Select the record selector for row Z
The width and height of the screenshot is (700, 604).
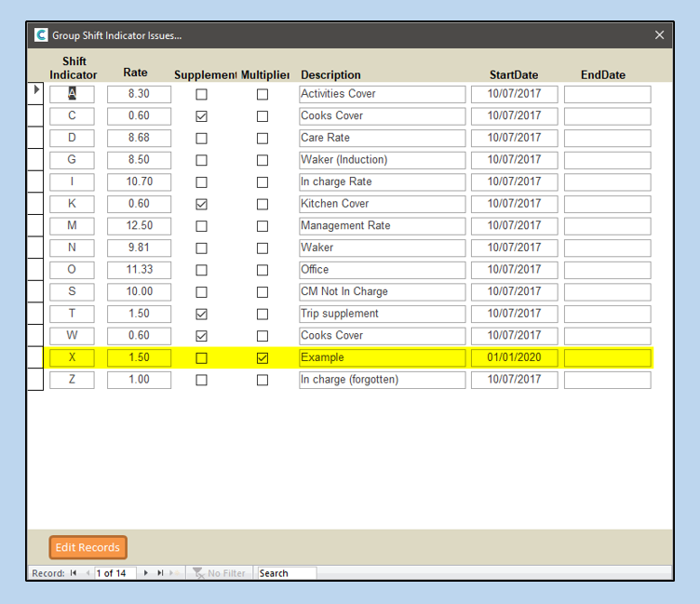tap(35, 380)
